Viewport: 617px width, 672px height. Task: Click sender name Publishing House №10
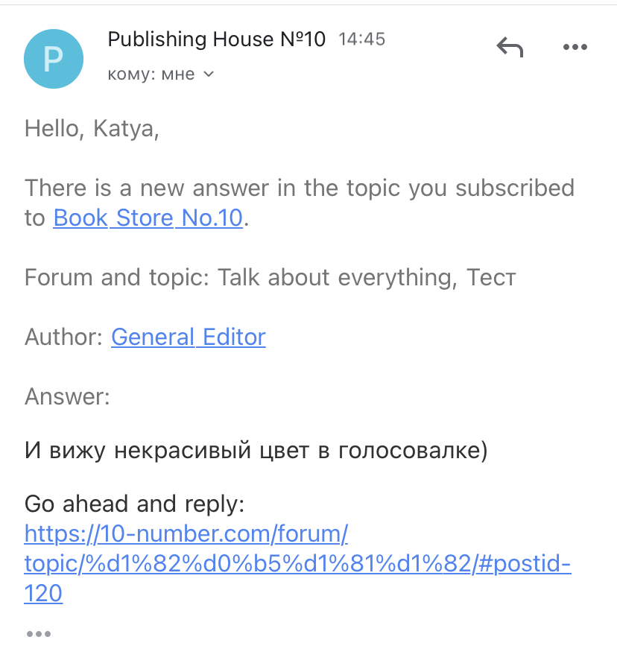tap(217, 39)
